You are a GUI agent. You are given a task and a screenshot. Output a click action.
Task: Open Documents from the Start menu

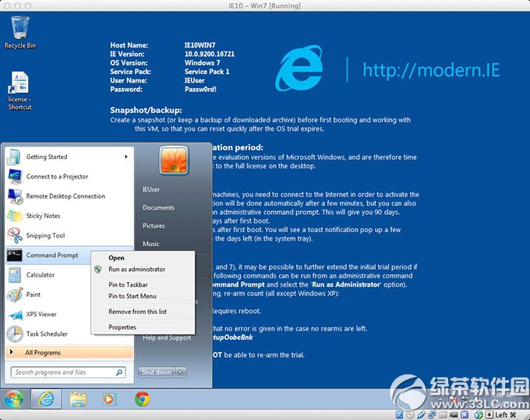[158, 207]
